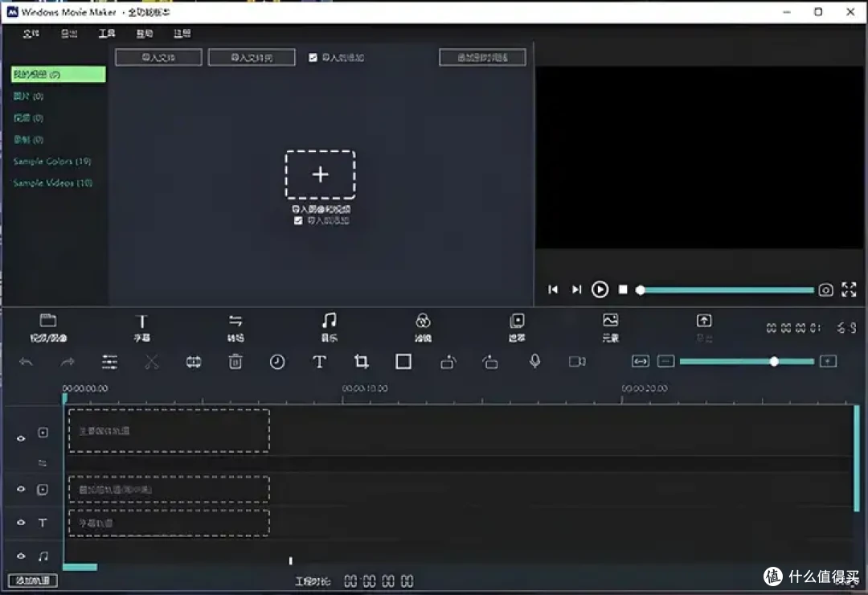Select the crop tool

point(362,362)
